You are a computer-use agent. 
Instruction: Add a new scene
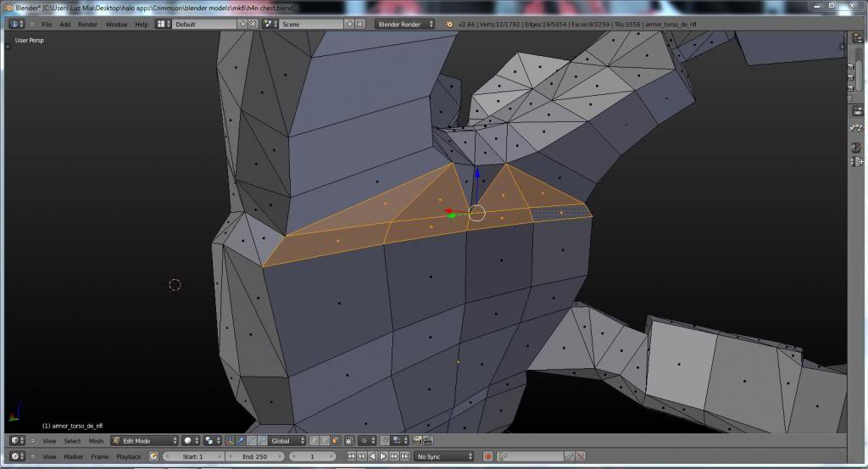(x=350, y=24)
